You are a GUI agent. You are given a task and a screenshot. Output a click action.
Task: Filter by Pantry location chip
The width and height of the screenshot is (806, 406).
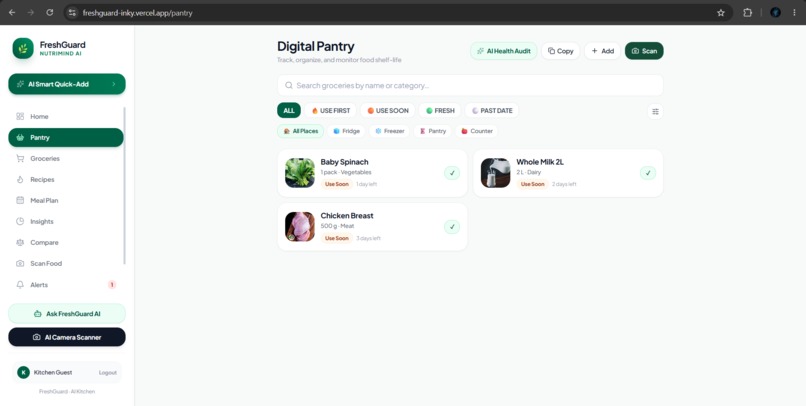433,131
